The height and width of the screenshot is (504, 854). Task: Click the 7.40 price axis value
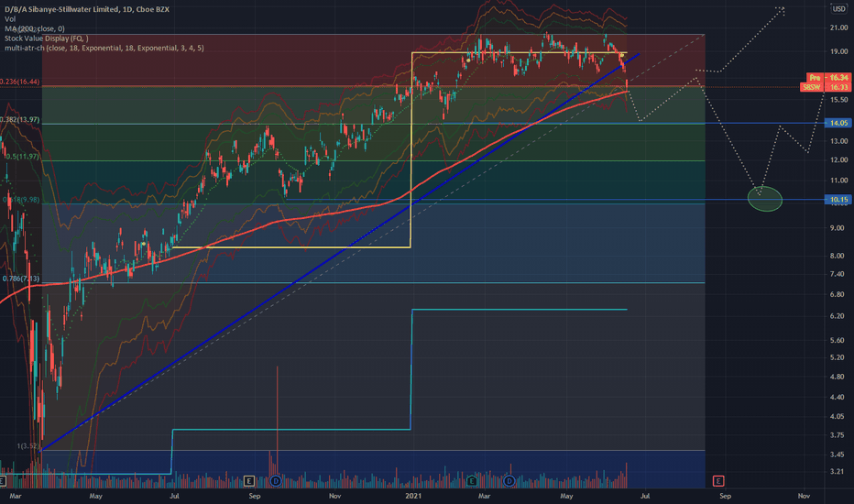pos(838,274)
